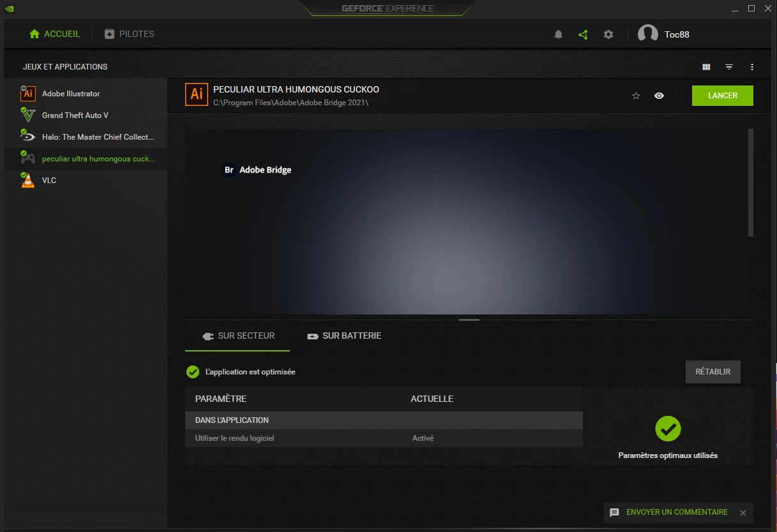The width and height of the screenshot is (777, 532).
Task: Click the Toc88 username
Action: 677,35
